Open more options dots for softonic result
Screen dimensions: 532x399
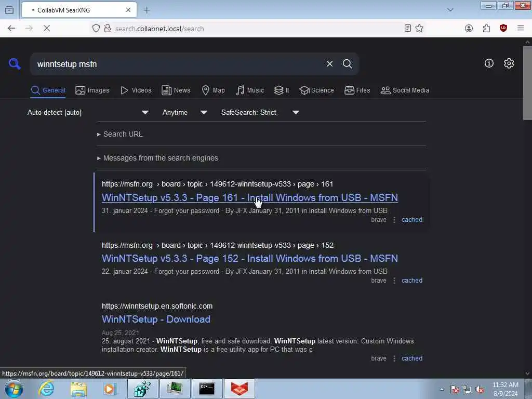(x=394, y=358)
